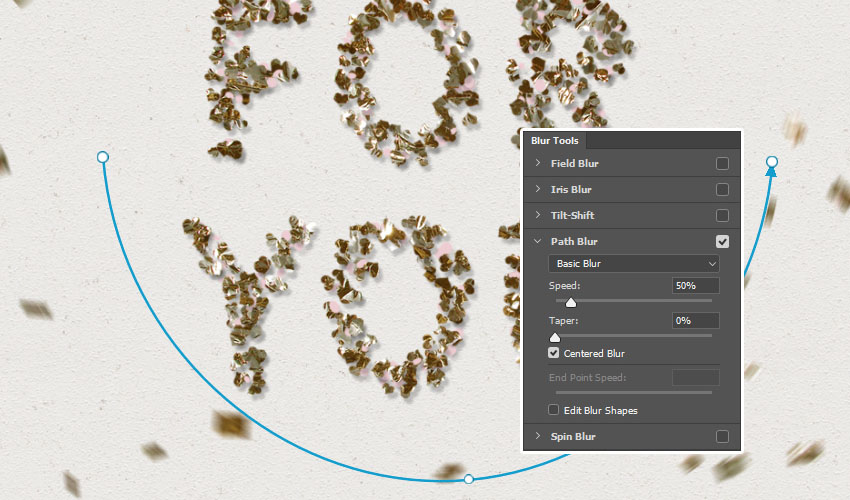
Task: Enable the Spin Blur checkbox
Action: coord(722,436)
